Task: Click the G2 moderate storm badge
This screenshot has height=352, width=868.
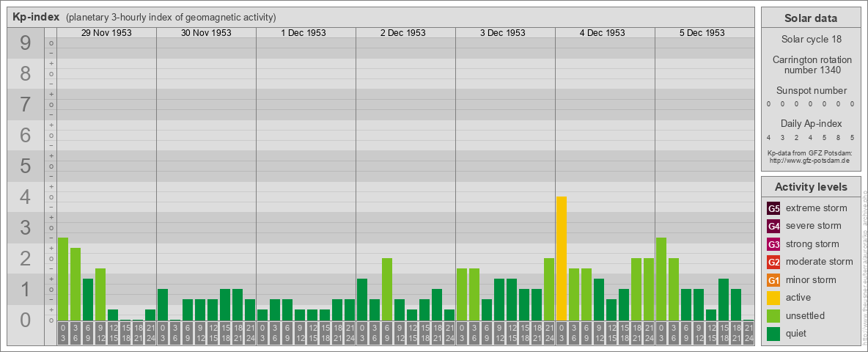Action: (x=773, y=262)
